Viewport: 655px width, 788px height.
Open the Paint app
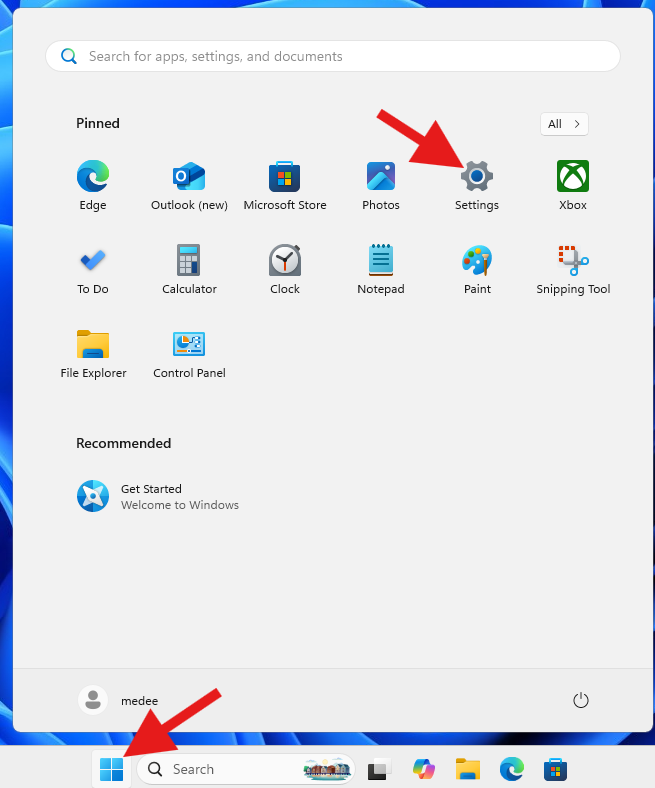[x=477, y=269]
